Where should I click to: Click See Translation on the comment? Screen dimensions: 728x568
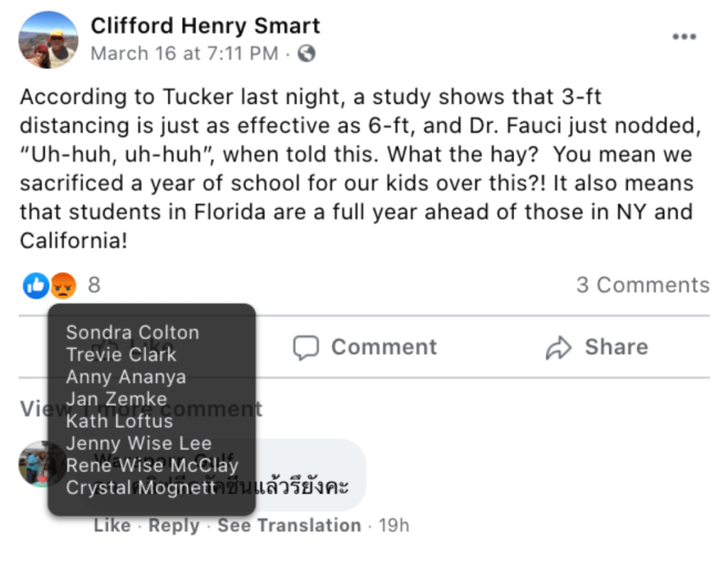click(x=289, y=525)
